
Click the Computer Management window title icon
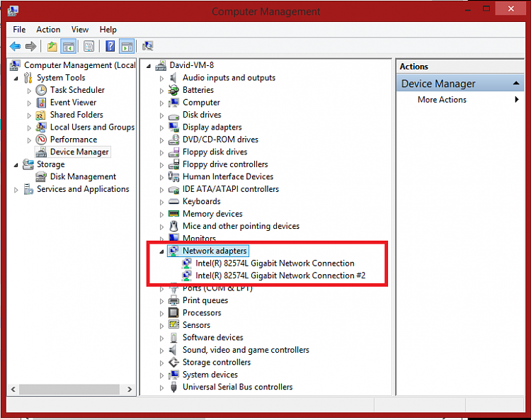point(13,11)
